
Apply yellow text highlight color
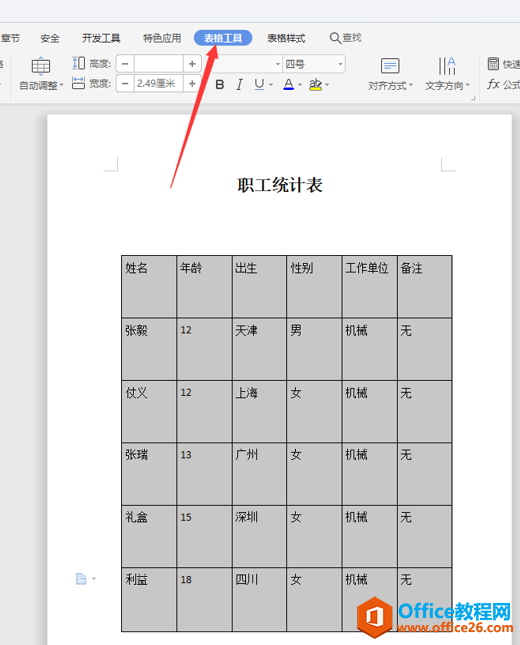[x=315, y=84]
